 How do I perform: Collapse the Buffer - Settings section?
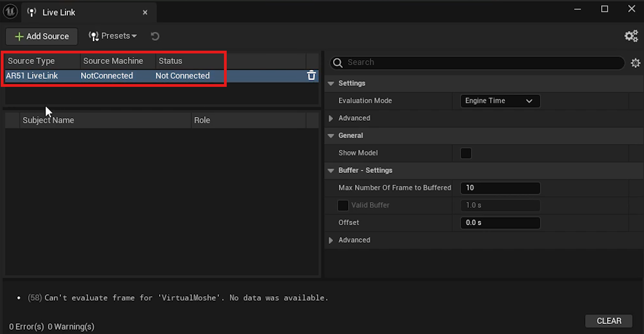click(331, 171)
